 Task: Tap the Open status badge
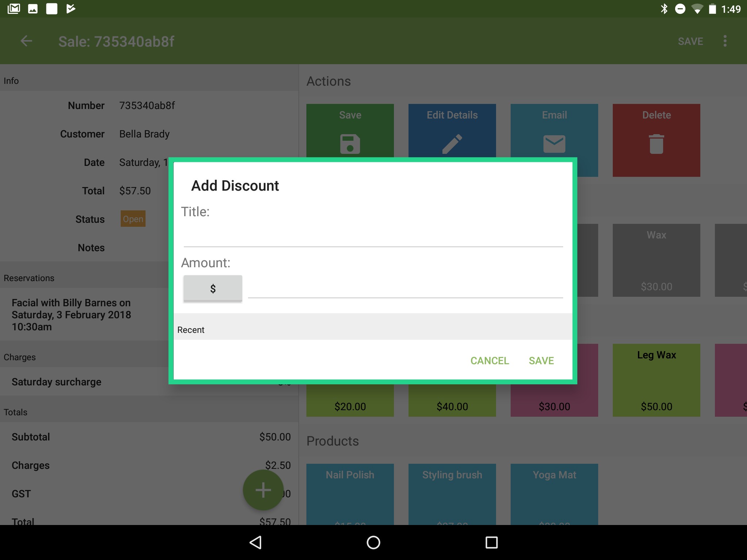(x=133, y=219)
